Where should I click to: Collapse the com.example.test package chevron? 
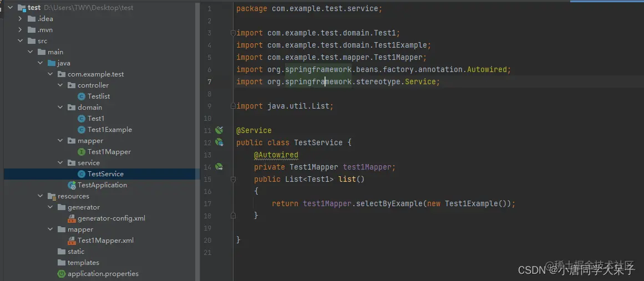click(x=50, y=74)
